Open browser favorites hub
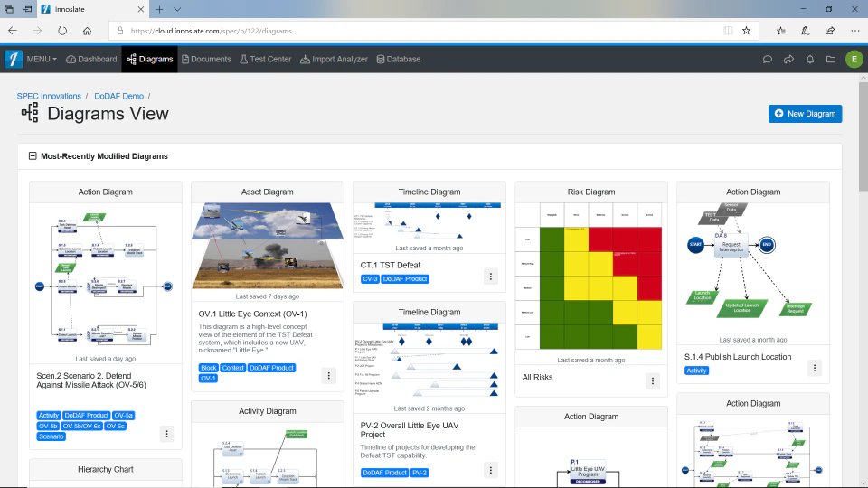Viewport: 868px width, 488px height. coord(780,31)
